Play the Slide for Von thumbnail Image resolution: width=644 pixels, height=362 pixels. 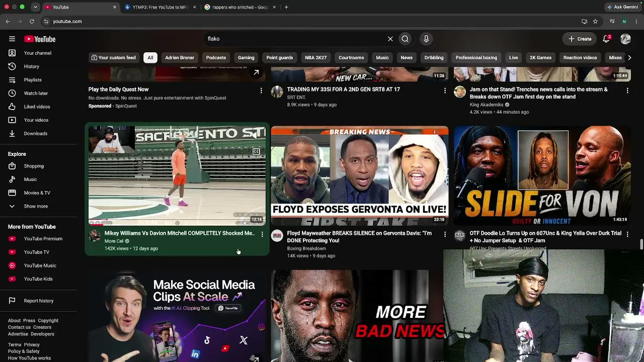pyautogui.click(x=542, y=175)
